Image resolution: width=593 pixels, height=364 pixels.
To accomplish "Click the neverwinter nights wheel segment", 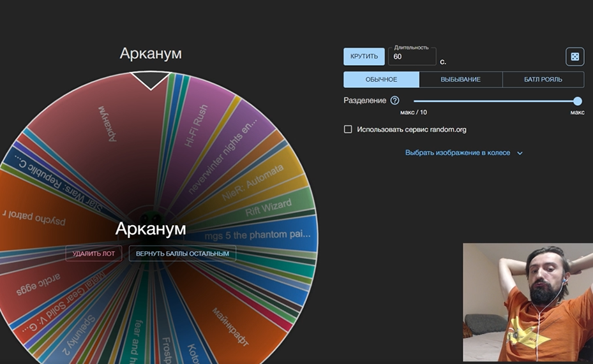I will [222, 156].
